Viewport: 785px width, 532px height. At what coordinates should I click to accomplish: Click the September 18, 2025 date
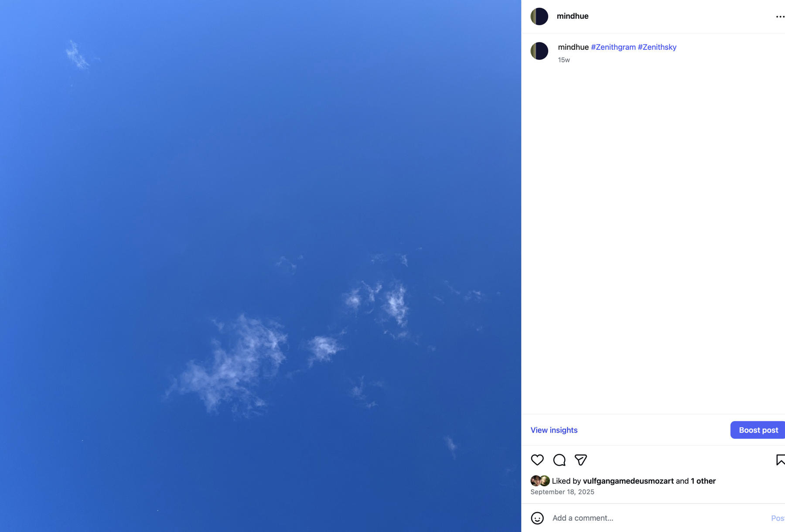pos(562,492)
